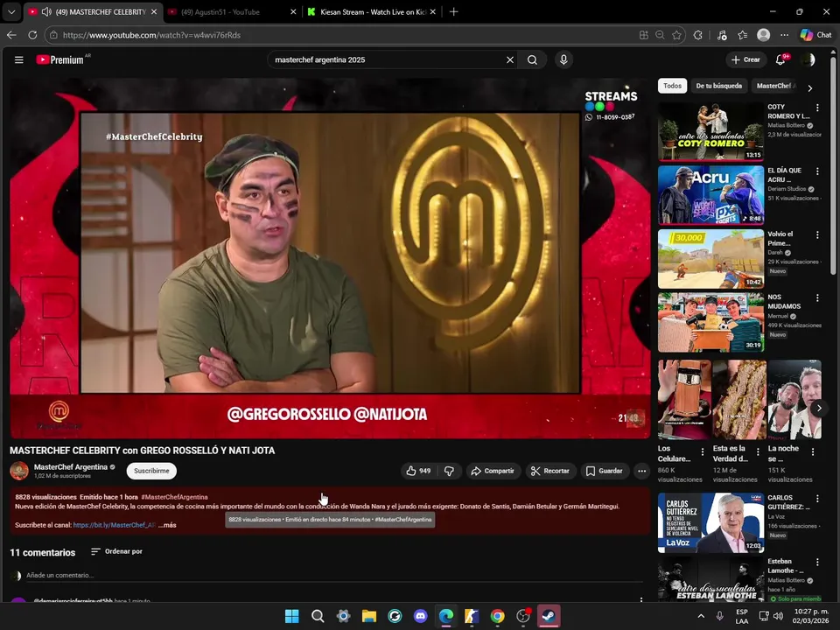Open the Crear upload menu

coord(745,60)
